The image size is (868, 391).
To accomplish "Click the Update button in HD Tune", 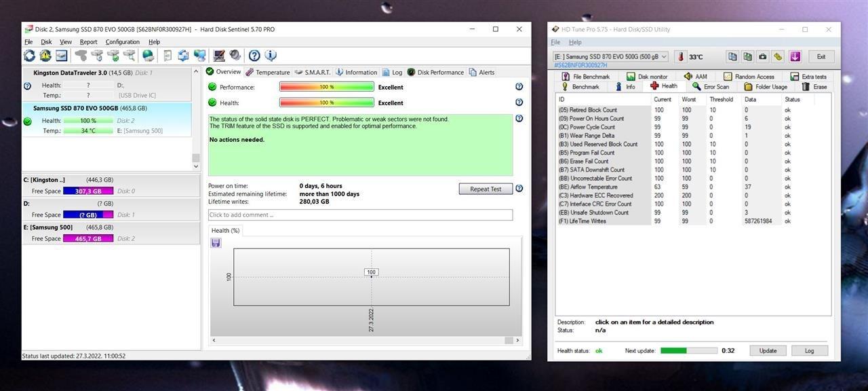I will [x=768, y=351].
